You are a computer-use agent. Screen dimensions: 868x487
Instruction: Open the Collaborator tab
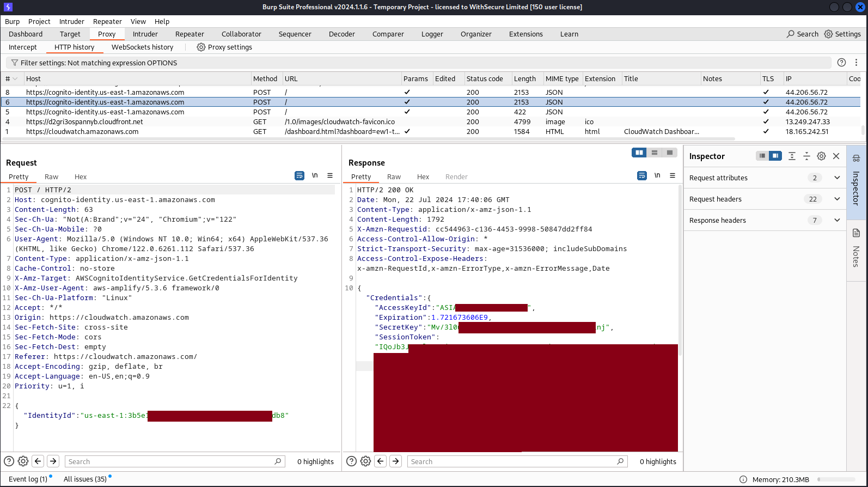241,34
